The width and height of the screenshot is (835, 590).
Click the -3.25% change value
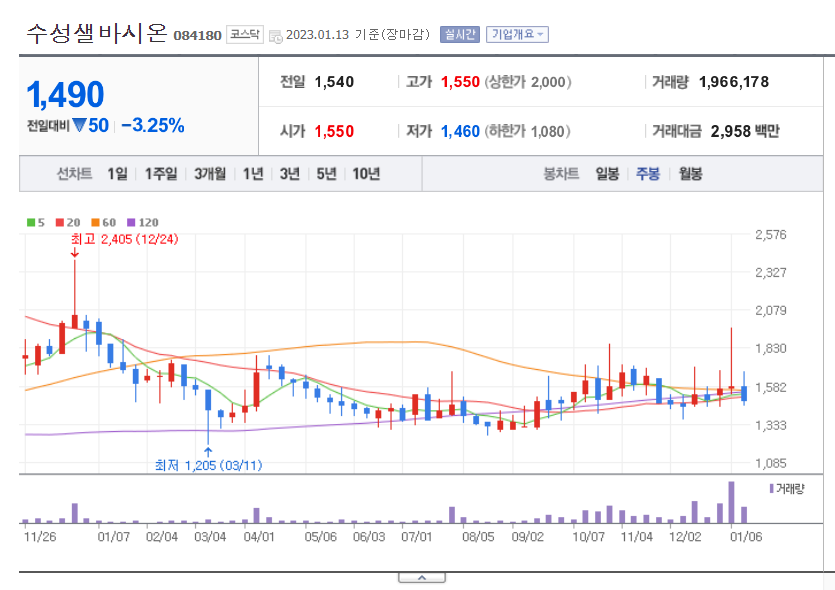pos(153,126)
